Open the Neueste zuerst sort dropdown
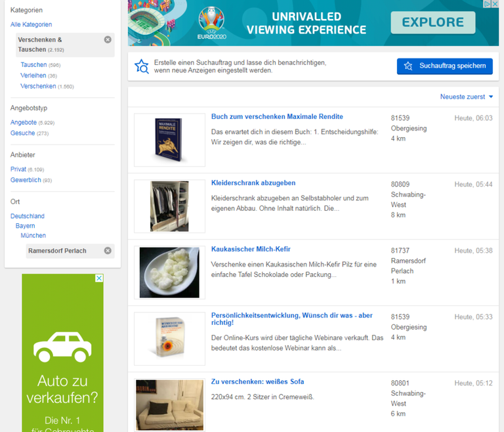This screenshot has height=432, width=504. [x=467, y=97]
